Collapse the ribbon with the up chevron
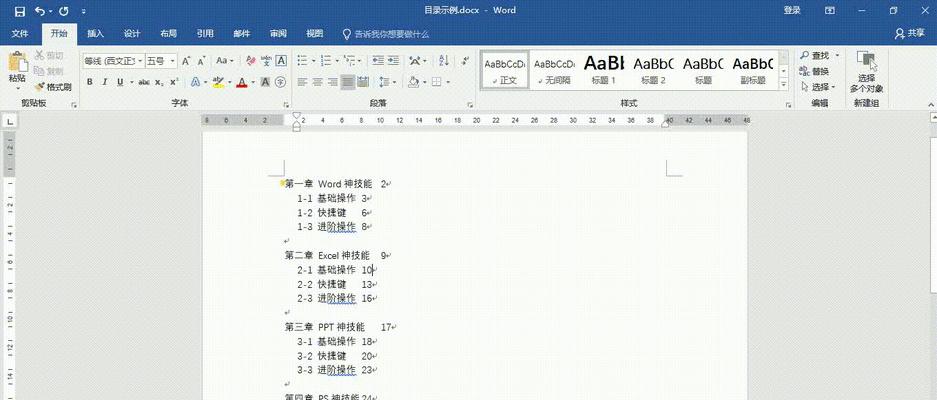Image resolution: width=937 pixels, height=400 pixels. 931,104
